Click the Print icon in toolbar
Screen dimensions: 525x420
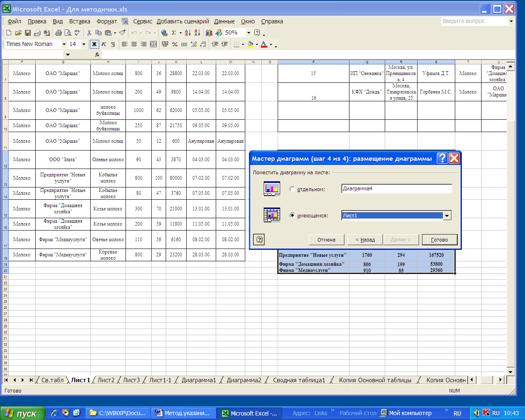coord(59,33)
